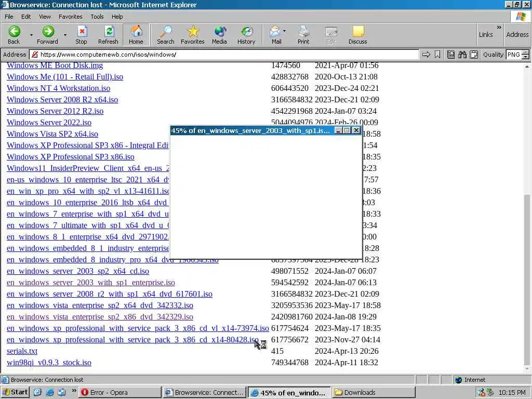Open Windows Vista SP2 x64.iso link
The image size is (532, 399).
pyautogui.click(x=52, y=134)
